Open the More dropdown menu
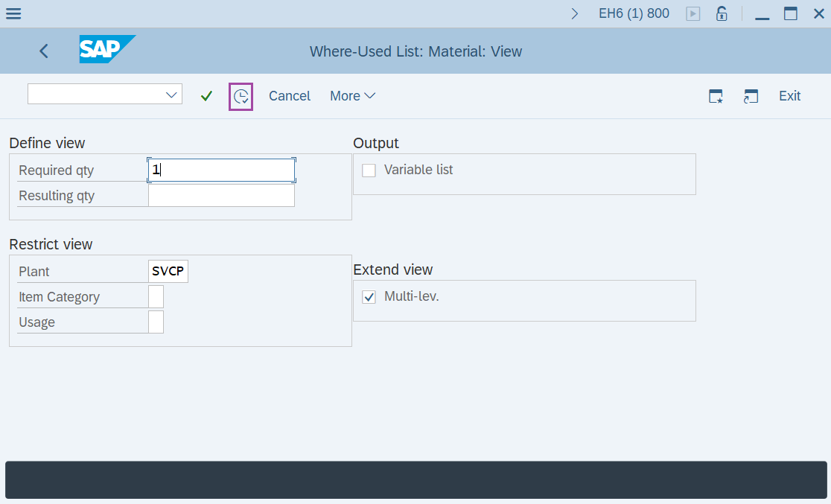The height and width of the screenshot is (504, 831). [x=351, y=95]
